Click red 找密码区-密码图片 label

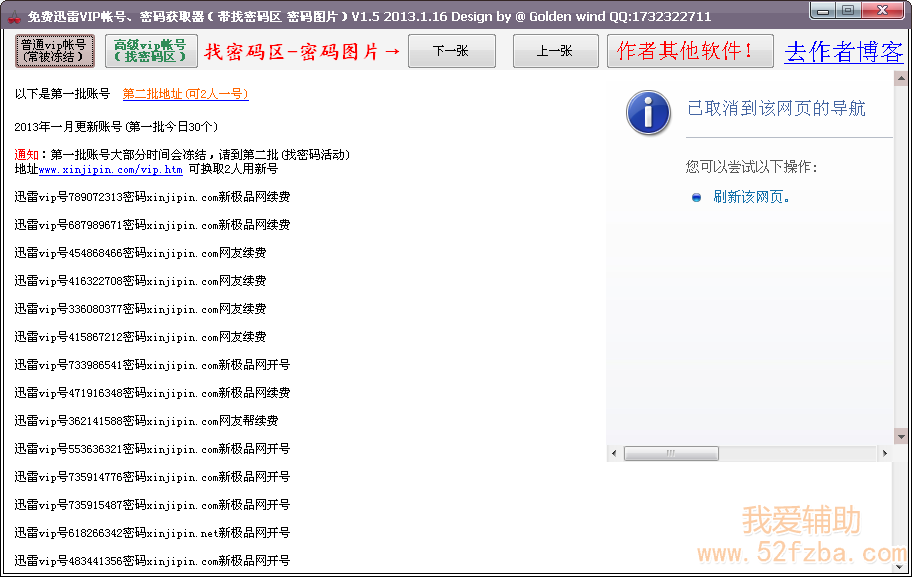click(302, 52)
